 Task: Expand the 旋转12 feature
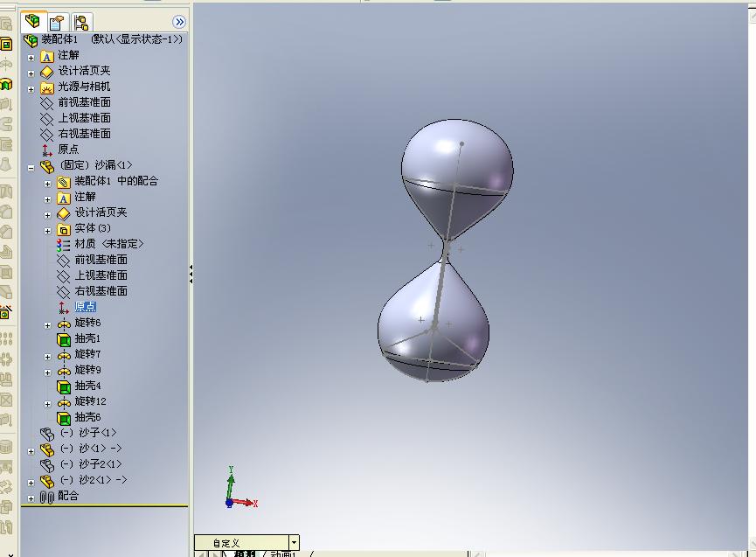pos(47,404)
